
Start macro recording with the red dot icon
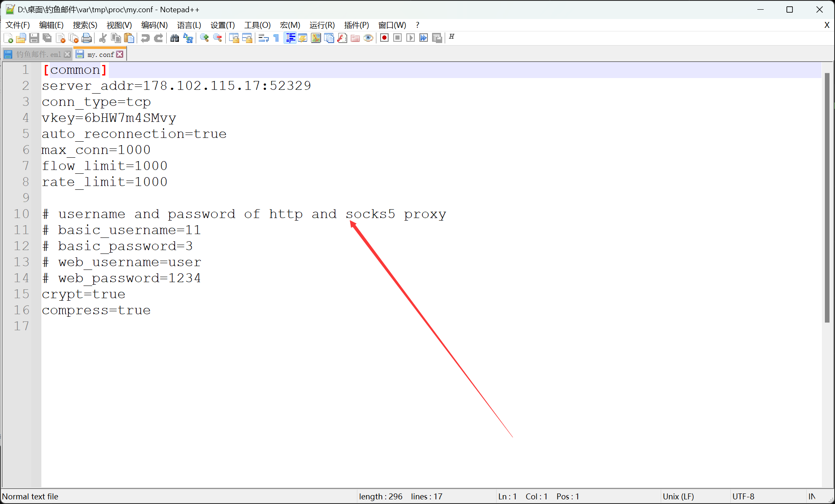click(384, 38)
